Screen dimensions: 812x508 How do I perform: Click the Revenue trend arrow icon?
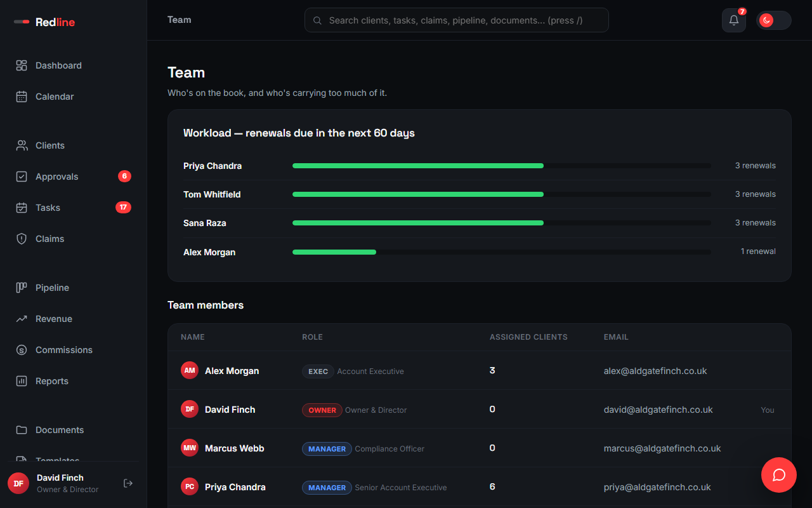click(22, 319)
